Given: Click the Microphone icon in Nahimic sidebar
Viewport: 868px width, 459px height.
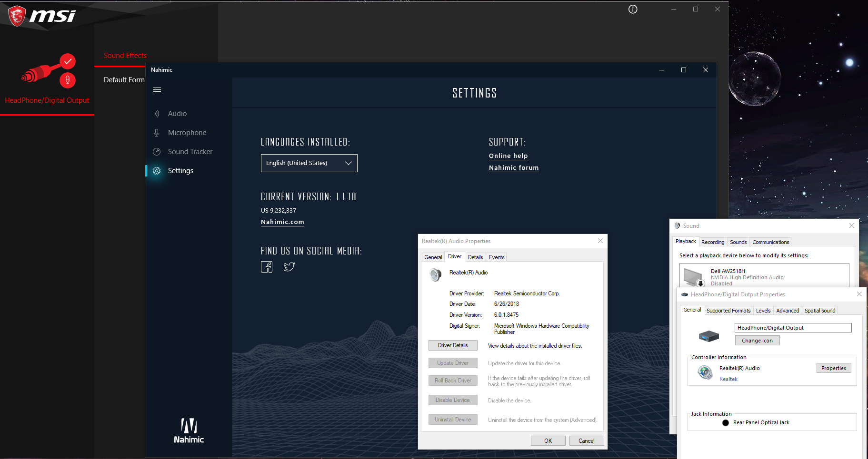Looking at the screenshot, I should (157, 133).
